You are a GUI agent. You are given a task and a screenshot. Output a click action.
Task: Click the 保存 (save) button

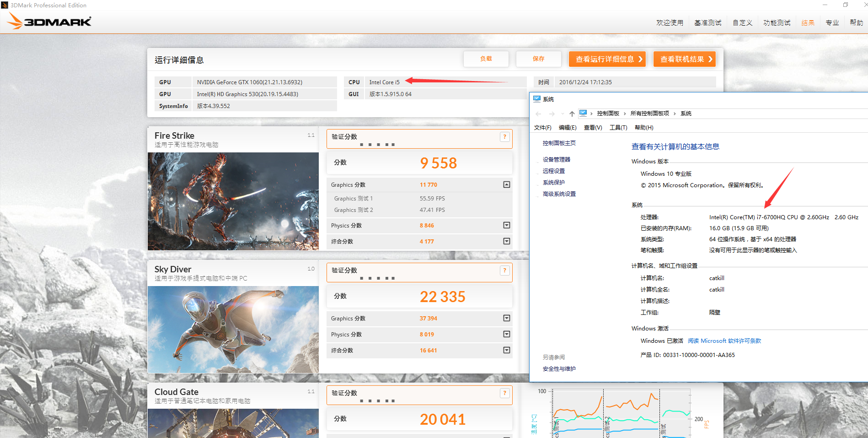click(539, 59)
